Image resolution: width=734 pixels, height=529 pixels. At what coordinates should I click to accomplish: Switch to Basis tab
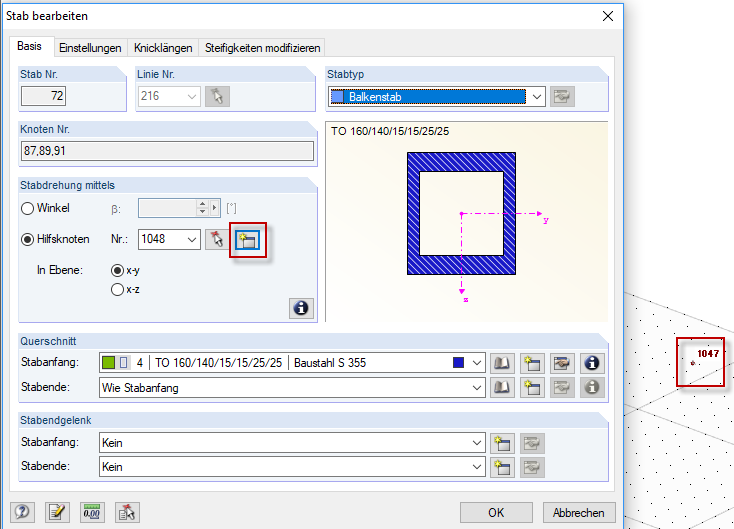[x=29, y=46]
